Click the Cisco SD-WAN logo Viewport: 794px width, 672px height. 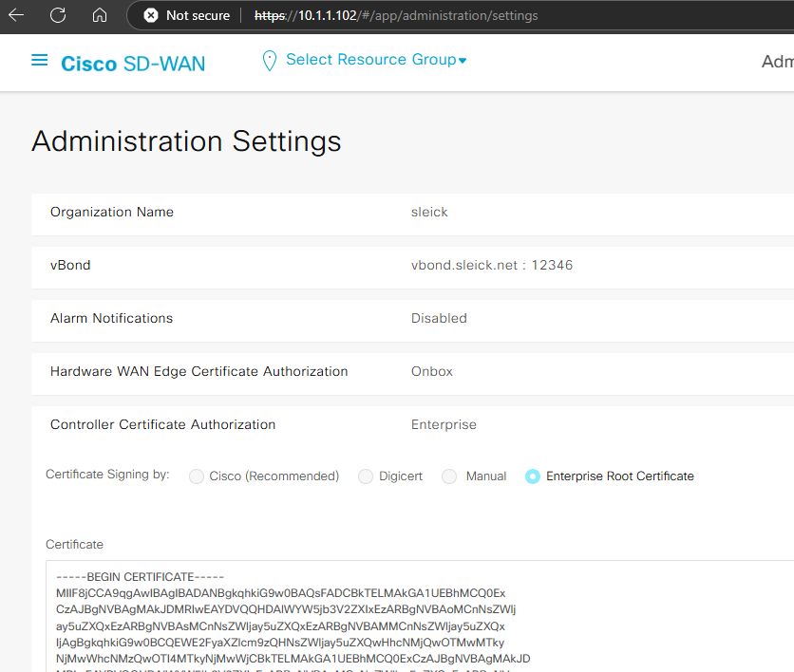point(133,64)
